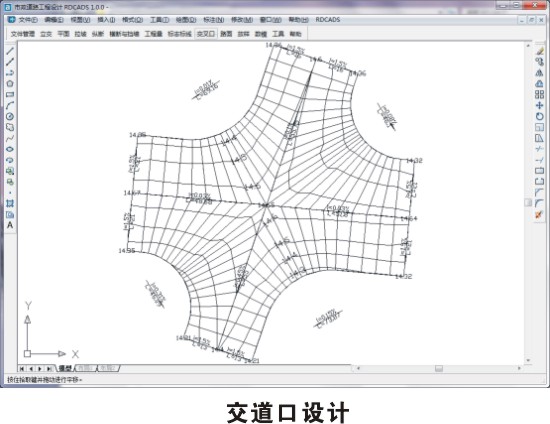550x424 pixels.
Task: Click the 标志标线 toolbar item
Action: coord(180,34)
